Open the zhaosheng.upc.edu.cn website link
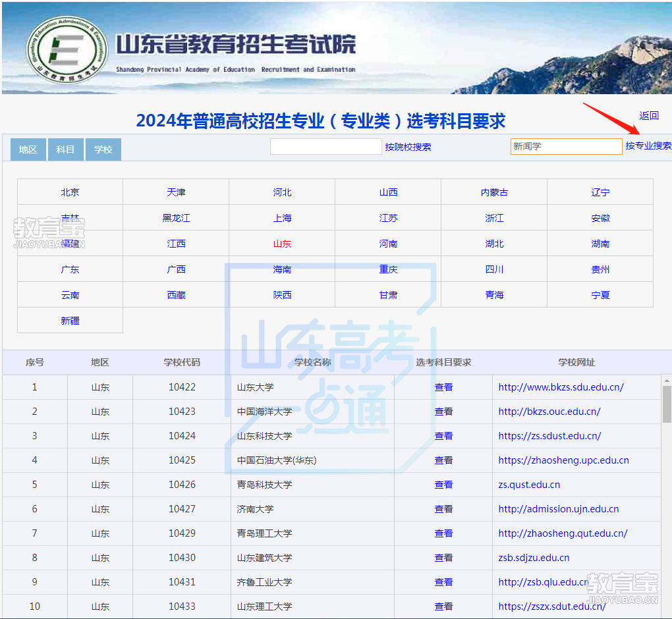 point(563,460)
